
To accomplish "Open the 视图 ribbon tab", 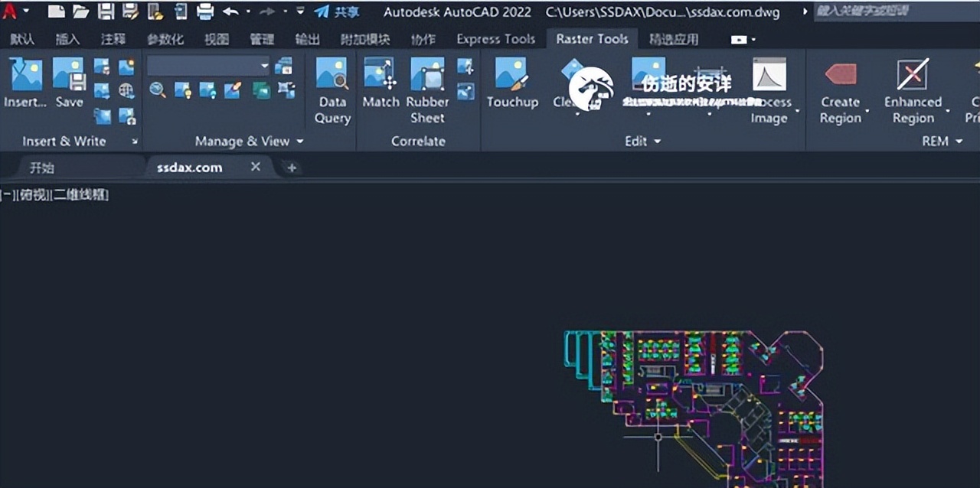I will pyautogui.click(x=217, y=39).
